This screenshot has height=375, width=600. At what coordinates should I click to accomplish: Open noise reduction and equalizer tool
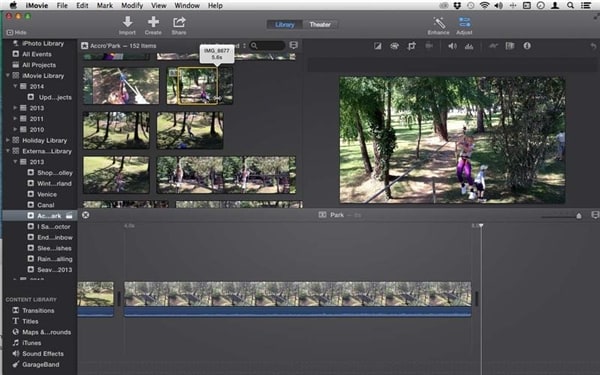tap(469, 46)
